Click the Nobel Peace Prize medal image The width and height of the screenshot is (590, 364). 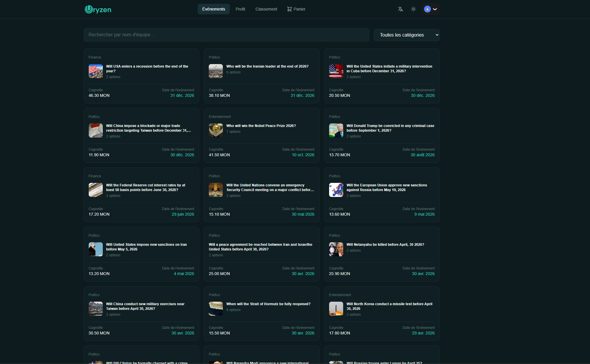pos(216,131)
